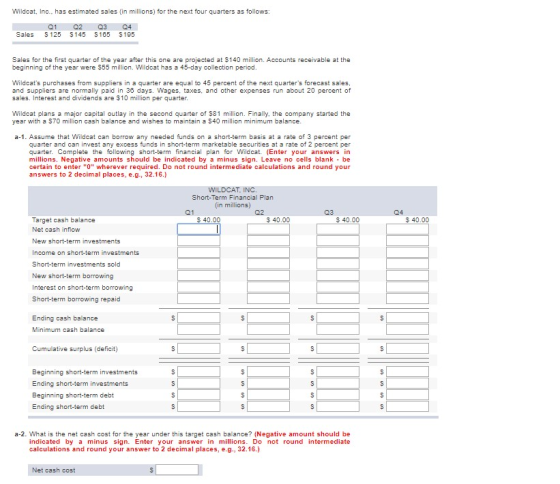The height and width of the screenshot is (484, 560).
Task: Click Q3 Minimum cash balance field
Action: 338,329
